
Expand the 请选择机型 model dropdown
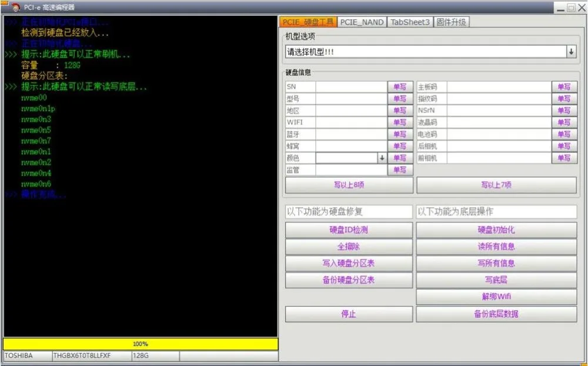(571, 52)
